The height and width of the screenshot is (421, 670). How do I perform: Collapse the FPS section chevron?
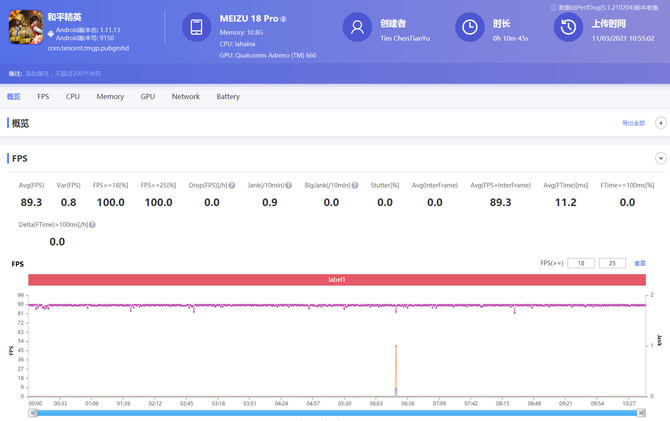pos(661,159)
